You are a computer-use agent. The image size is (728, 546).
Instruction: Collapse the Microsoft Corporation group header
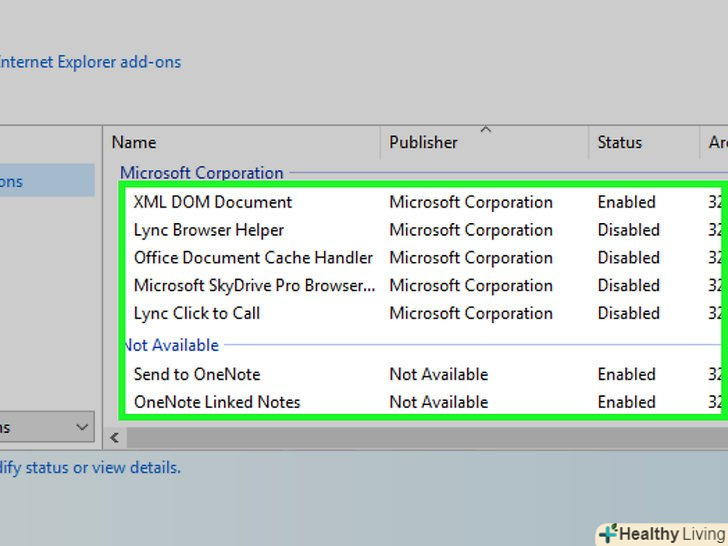tap(201, 172)
